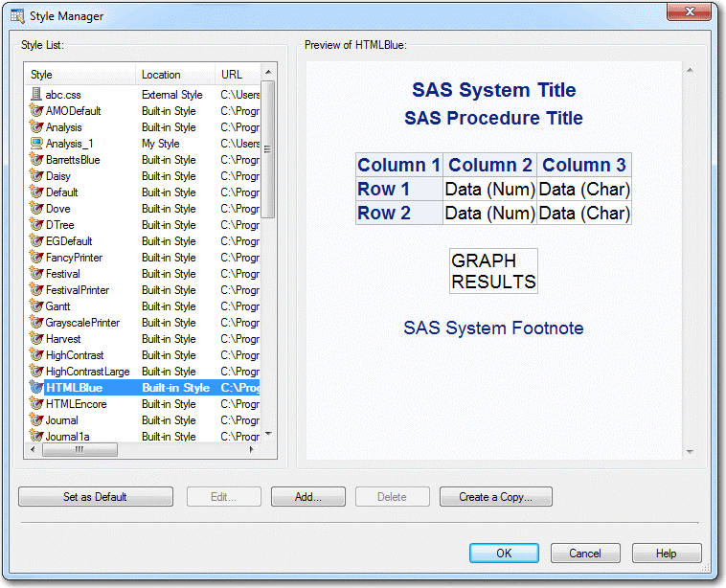Click the DTree style icon
The width and height of the screenshot is (726, 588).
click(x=36, y=224)
